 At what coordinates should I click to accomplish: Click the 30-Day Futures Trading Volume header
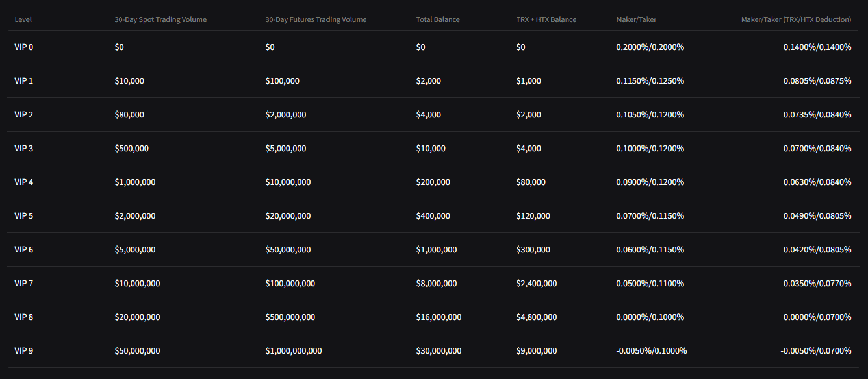point(315,19)
